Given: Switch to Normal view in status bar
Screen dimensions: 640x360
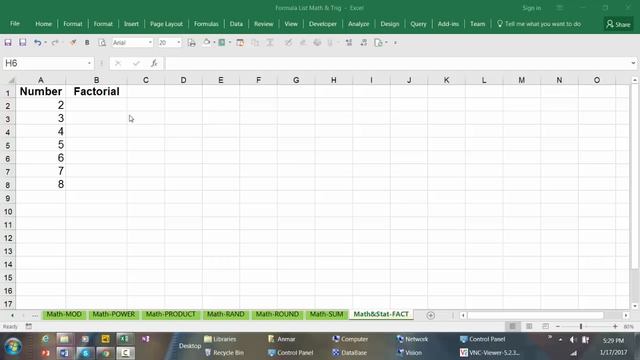Looking at the screenshot, I should 512,327.
